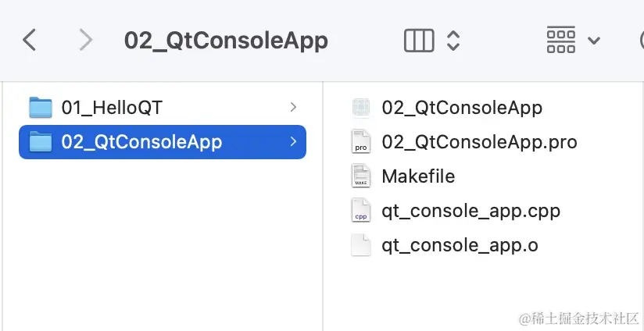This screenshot has width=644, height=331.
Task: Select the 02_QtConsoleApp executable icon
Action: pyautogui.click(x=361, y=108)
